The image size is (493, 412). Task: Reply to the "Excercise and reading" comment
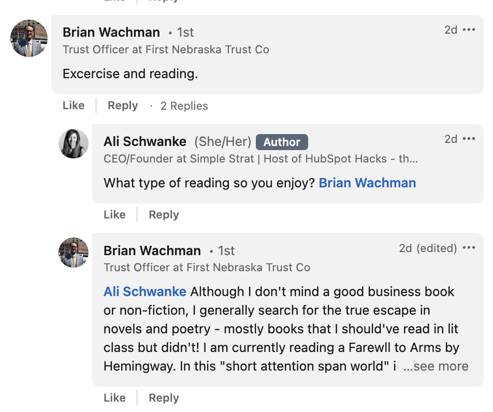tap(123, 105)
